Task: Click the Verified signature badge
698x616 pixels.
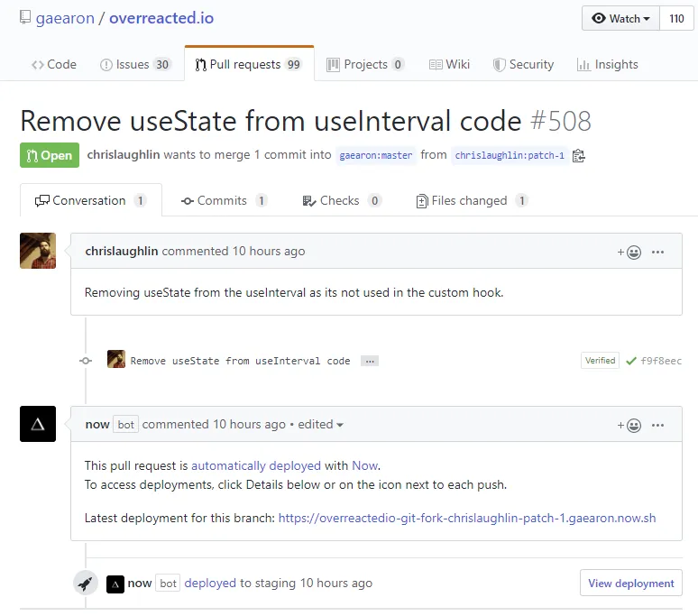Action: [600, 361]
